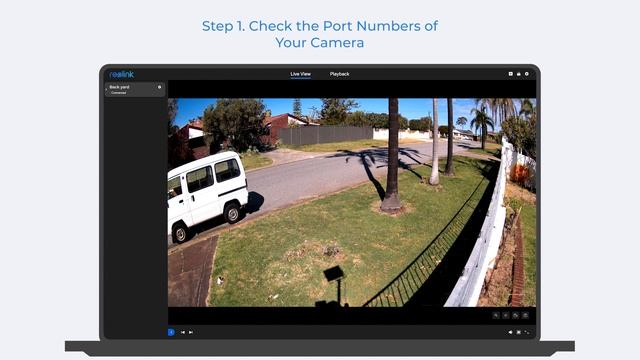Toggle fullscreen view icon
Viewport: 640px width, 360px height.
point(518,332)
